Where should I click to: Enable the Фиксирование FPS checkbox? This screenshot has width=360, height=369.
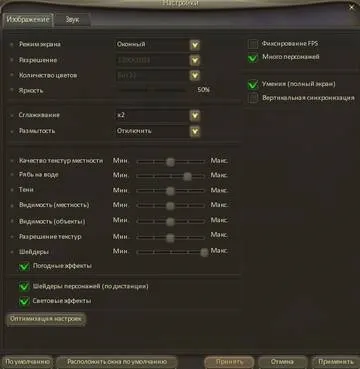pos(253,44)
